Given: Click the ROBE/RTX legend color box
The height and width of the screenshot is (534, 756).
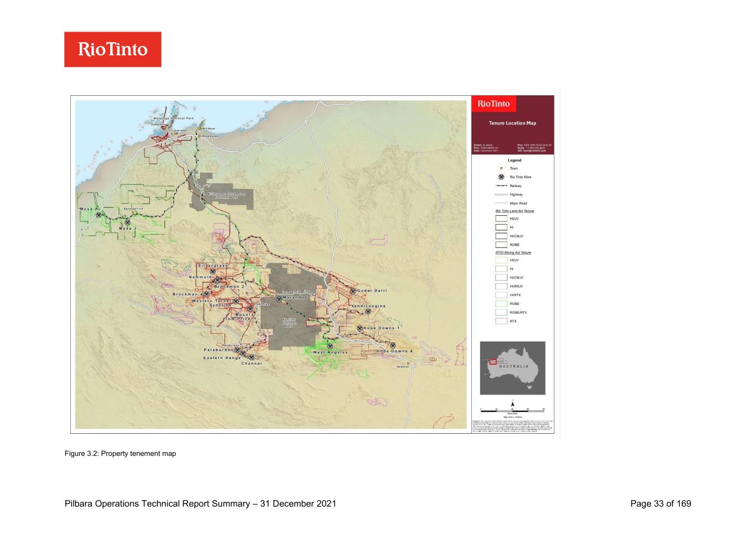Looking at the screenshot, I should point(501,313).
